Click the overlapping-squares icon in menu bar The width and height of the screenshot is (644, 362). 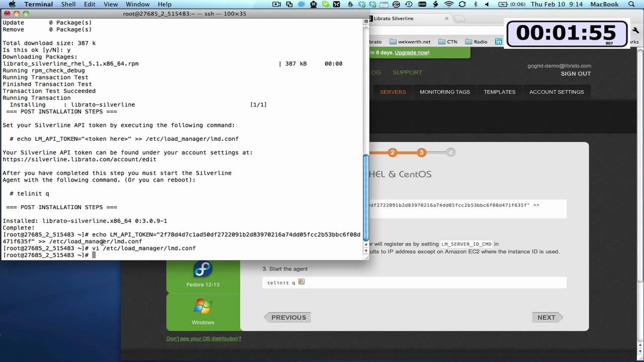pyautogui.click(x=289, y=5)
